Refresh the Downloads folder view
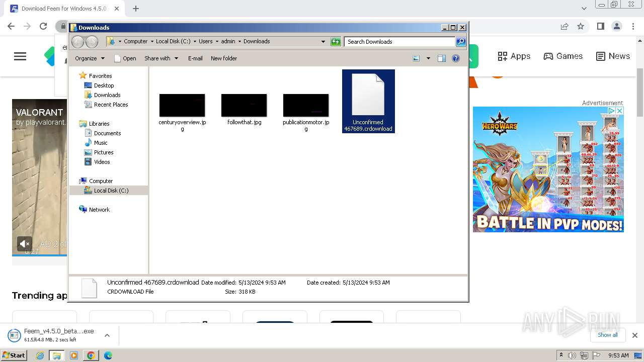Viewport: 644px width, 362px height. pos(336,42)
